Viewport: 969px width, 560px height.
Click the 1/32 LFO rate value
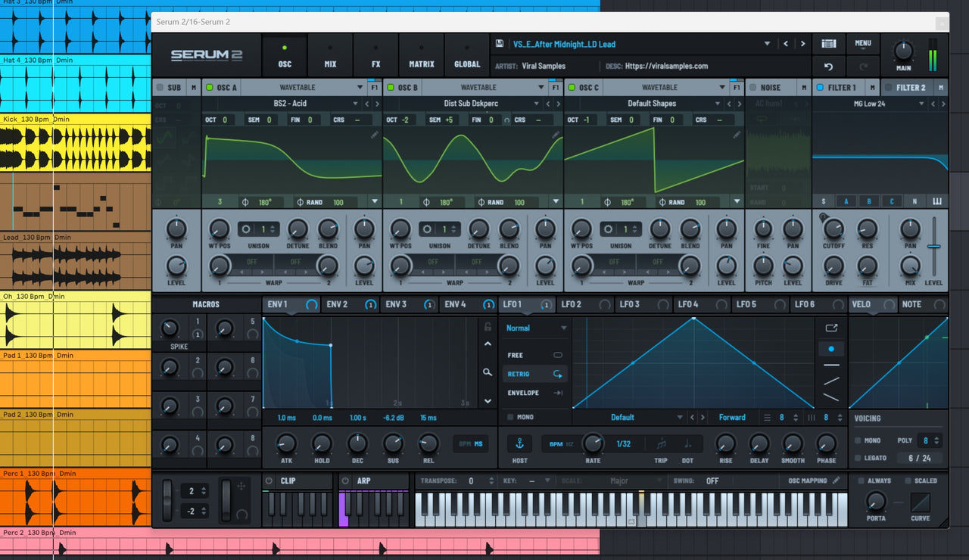[623, 443]
